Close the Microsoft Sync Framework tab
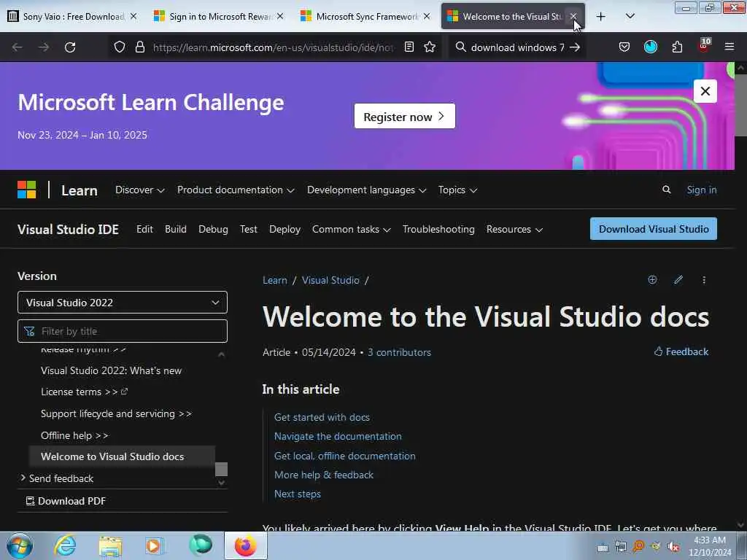Screen dimensions: 747x560 click(x=426, y=16)
